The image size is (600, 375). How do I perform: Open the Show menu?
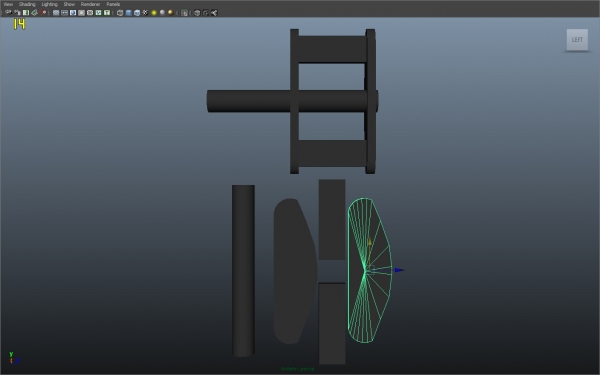click(69, 4)
